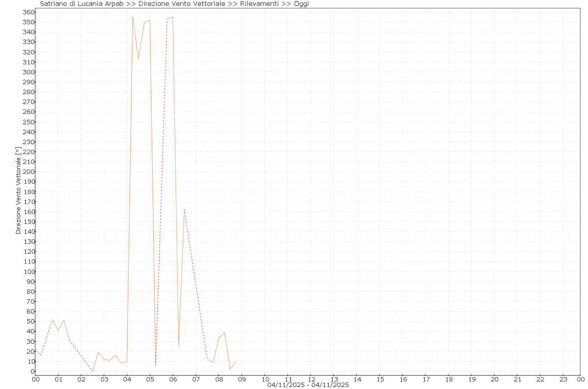Click 'Direzione Vento Vettoriale' in the top title

pos(182,4)
